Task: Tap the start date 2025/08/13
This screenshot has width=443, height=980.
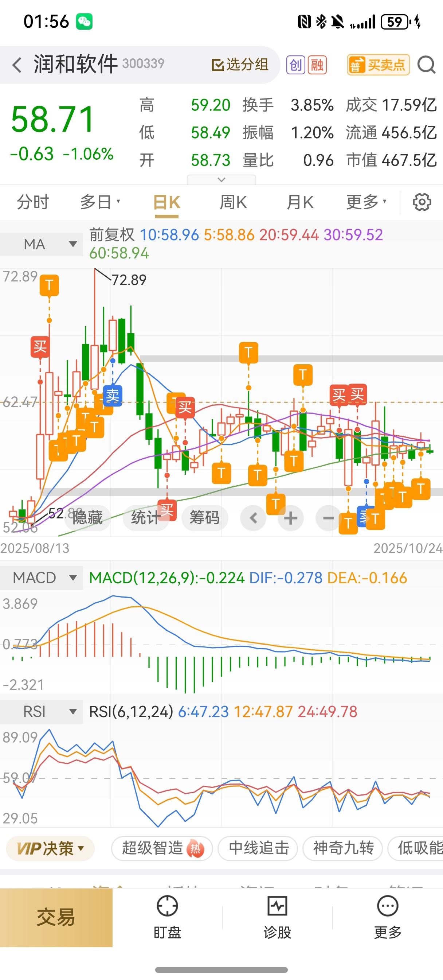Action: [x=35, y=548]
